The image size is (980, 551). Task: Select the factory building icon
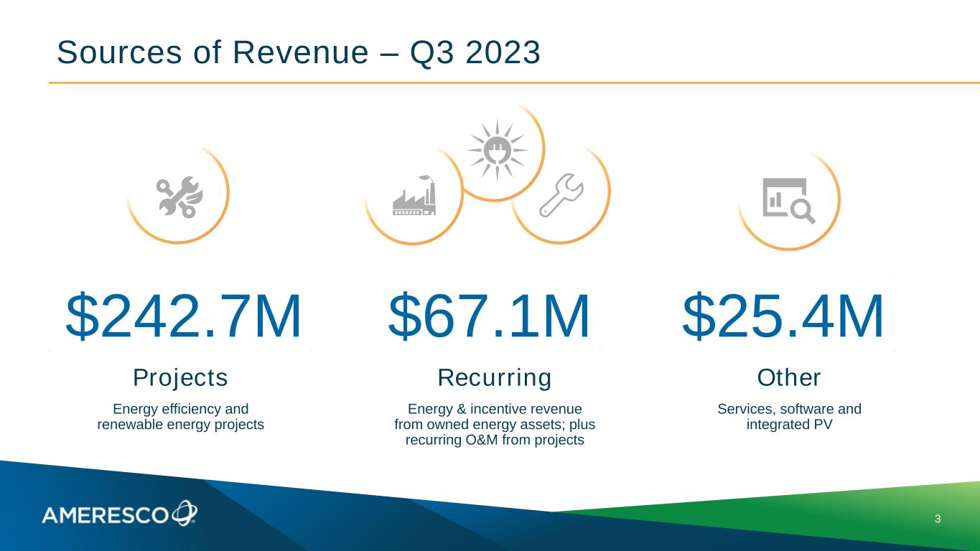[x=414, y=195]
